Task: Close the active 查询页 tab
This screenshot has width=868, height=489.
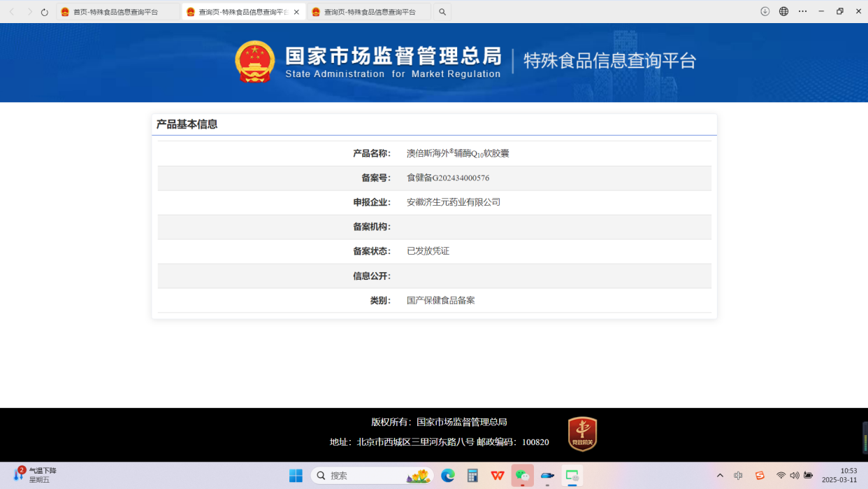Action: point(296,12)
